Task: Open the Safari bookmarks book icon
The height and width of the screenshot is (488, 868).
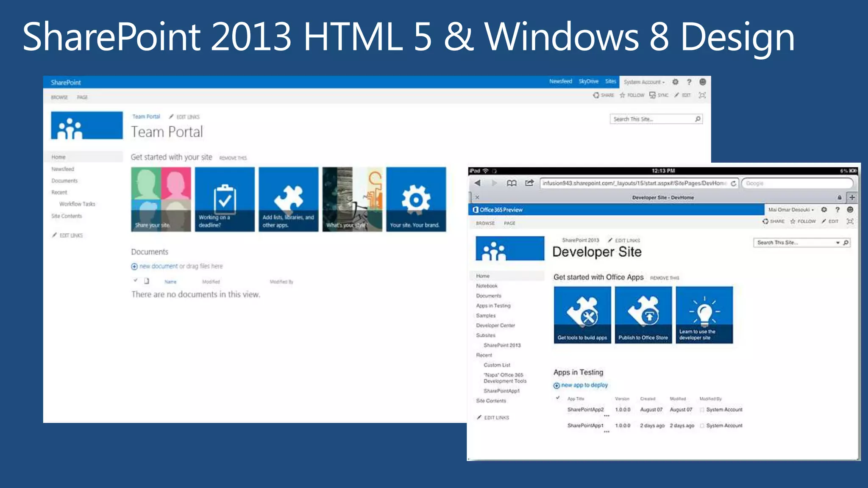Action: (x=512, y=183)
